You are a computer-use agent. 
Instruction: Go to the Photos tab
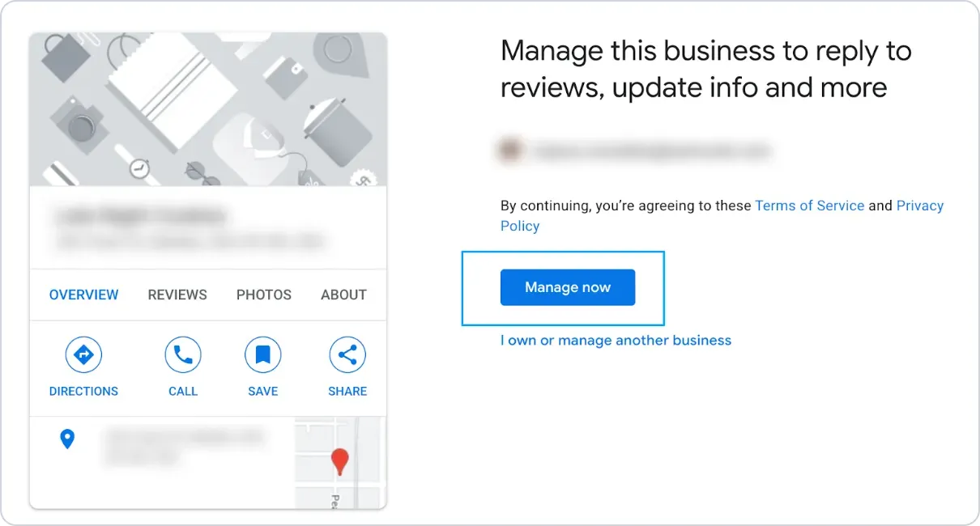[263, 295]
